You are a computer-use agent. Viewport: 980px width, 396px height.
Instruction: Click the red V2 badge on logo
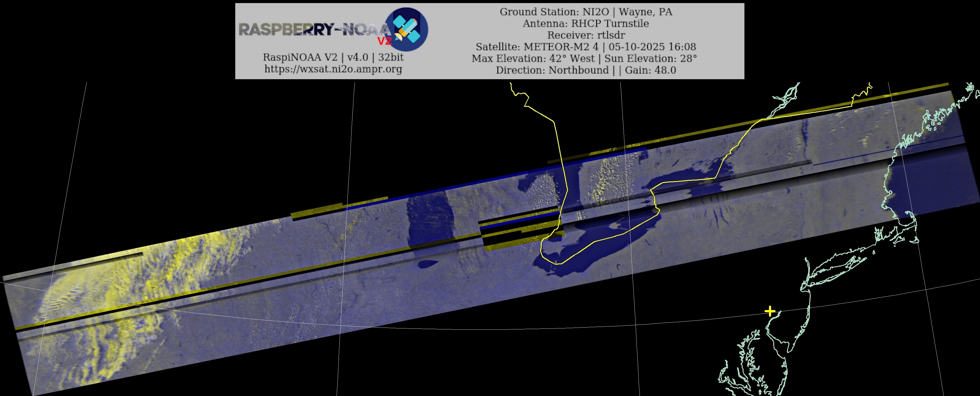(x=384, y=41)
